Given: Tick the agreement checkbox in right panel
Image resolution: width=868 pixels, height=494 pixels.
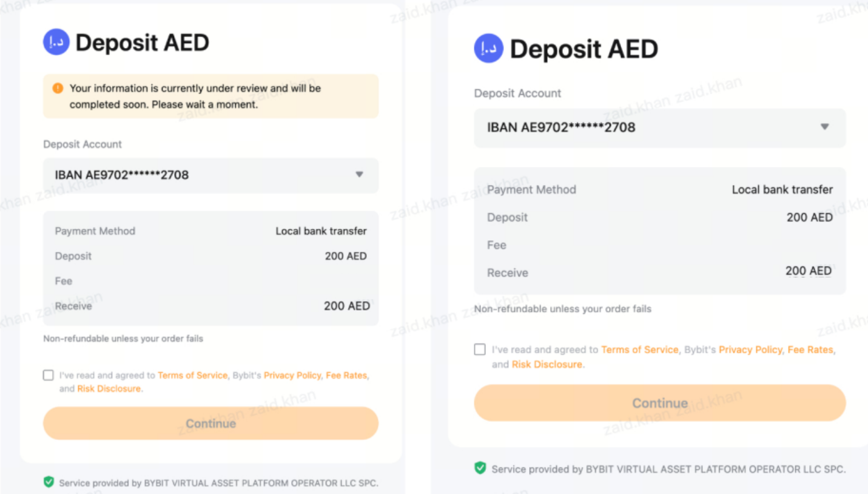Looking at the screenshot, I should (480, 350).
